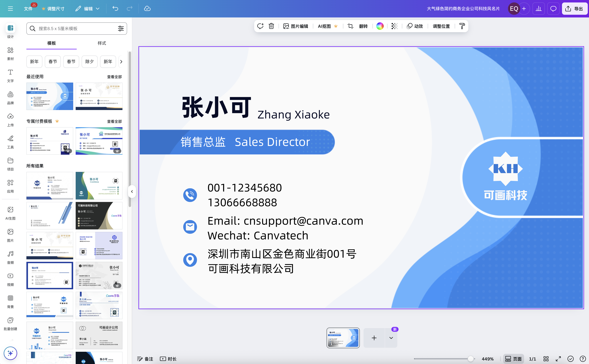This screenshot has width=589, height=364.
Task: Open the comments speech bubble
Action: [553, 9]
